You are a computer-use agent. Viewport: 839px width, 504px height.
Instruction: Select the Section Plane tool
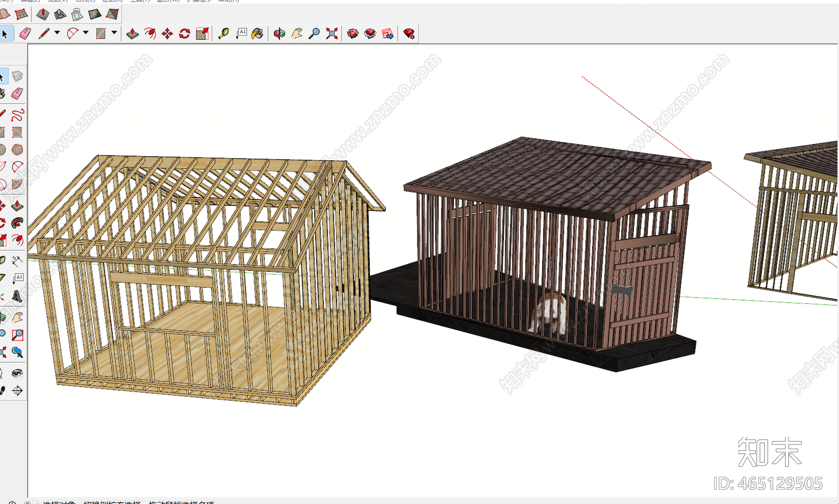[17, 390]
